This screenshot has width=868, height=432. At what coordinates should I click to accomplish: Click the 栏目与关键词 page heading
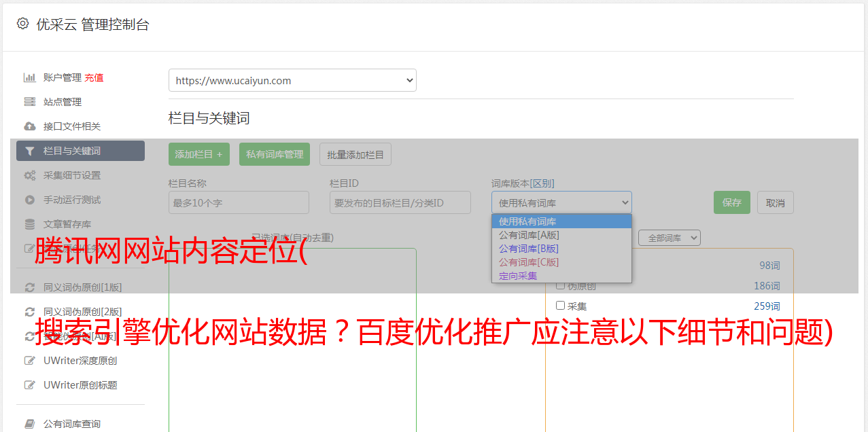[x=209, y=118]
